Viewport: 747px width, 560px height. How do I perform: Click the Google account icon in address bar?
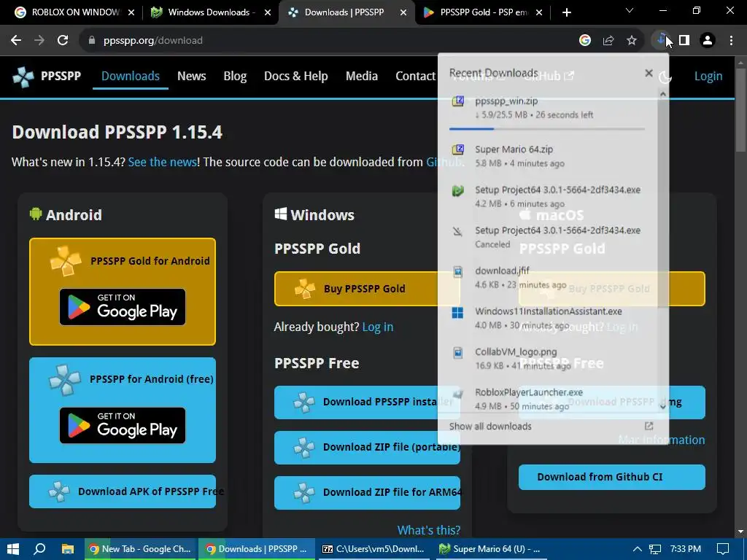point(585,41)
